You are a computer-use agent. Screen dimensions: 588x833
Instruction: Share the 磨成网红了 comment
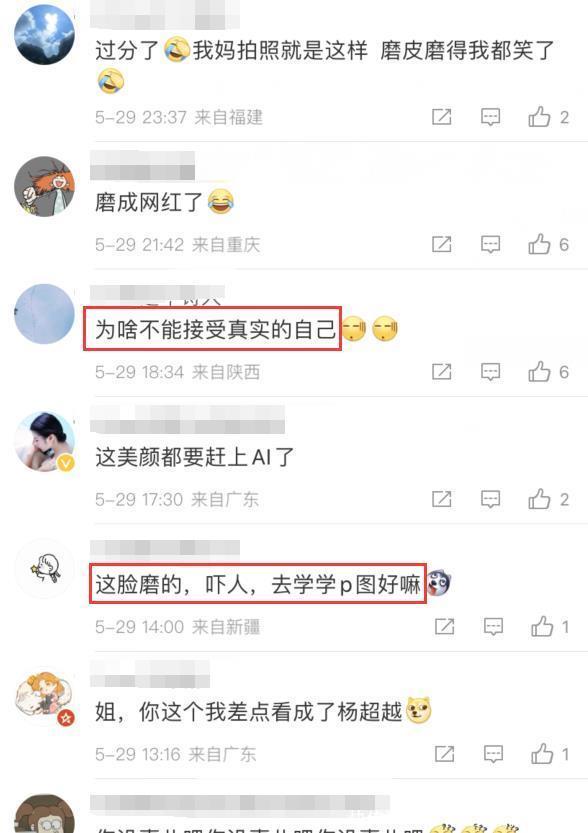441,244
